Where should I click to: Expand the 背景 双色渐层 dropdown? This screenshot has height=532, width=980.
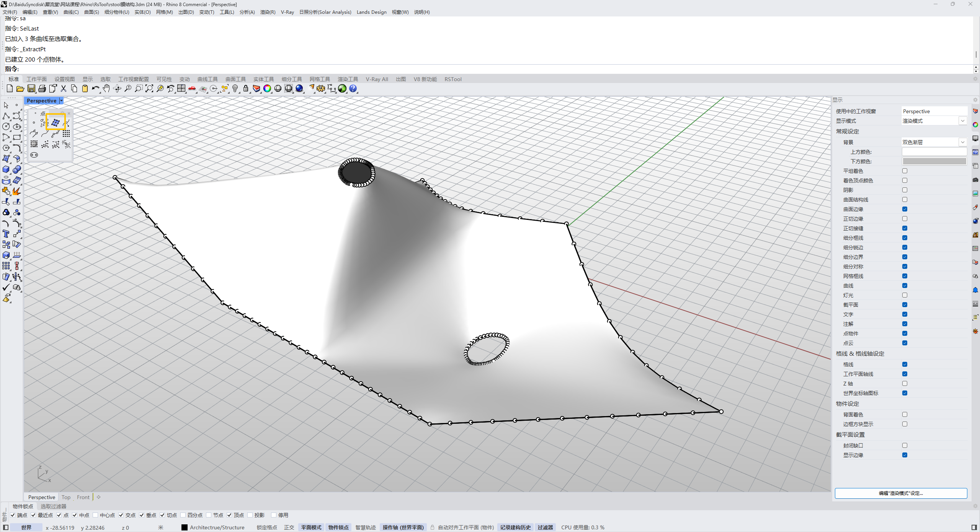click(962, 142)
